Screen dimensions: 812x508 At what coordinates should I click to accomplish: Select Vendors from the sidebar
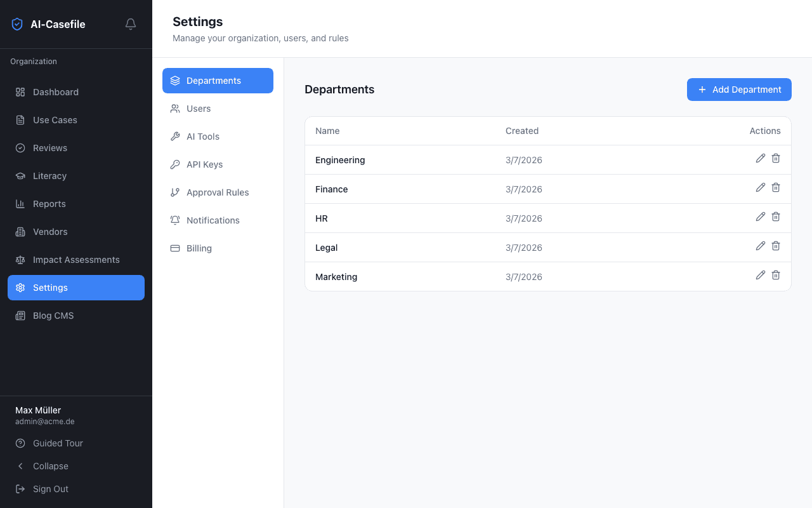[50, 232]
